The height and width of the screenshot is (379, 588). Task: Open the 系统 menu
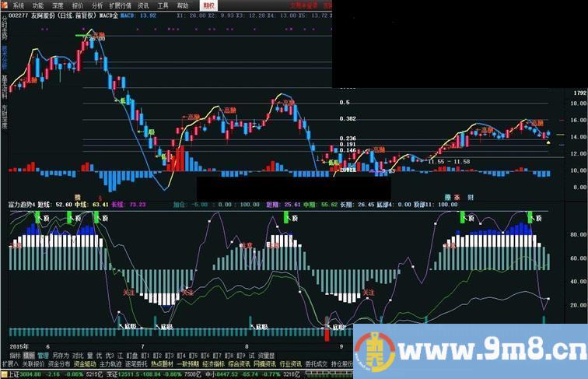point(18,5)
